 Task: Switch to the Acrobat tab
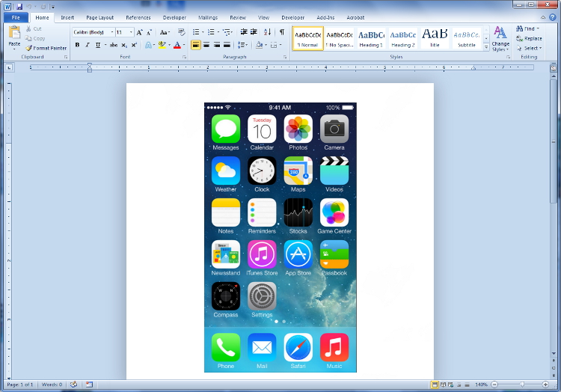(355, 17)
